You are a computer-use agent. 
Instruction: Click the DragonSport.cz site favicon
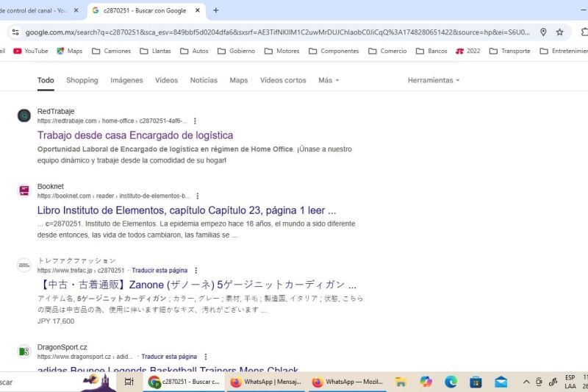(24, 352)
